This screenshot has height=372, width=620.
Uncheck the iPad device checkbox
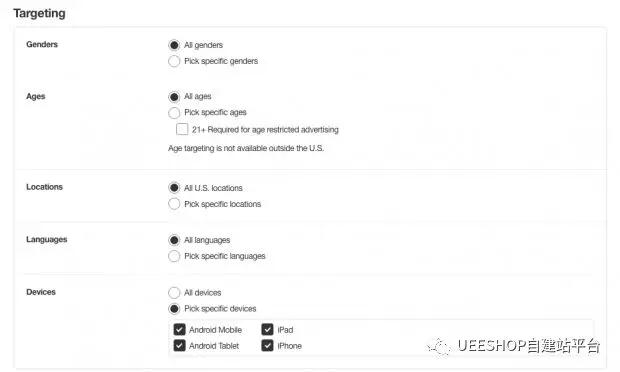point(268,329)
